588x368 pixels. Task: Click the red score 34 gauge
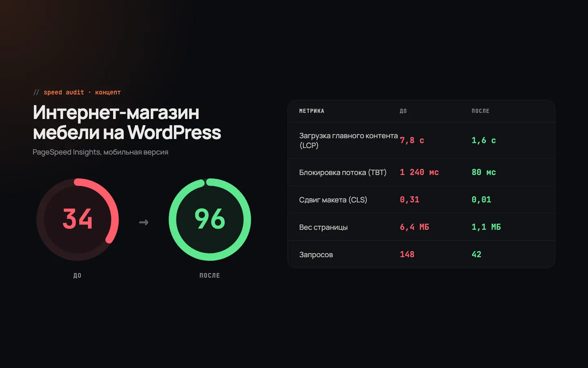(78, 220)
